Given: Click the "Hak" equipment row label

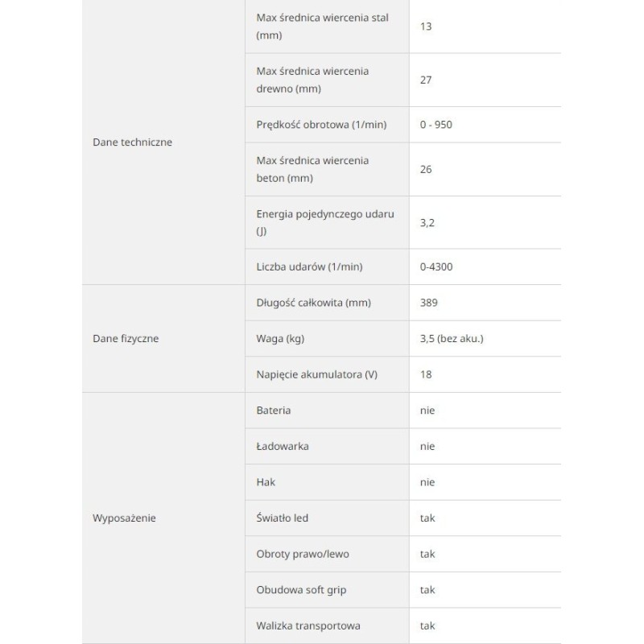Looking at the screenshot, I should [266, 482].
